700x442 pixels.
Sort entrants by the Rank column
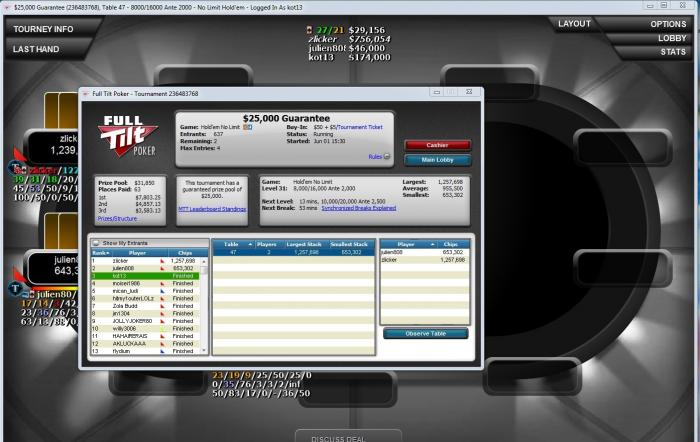click(100, 253)
